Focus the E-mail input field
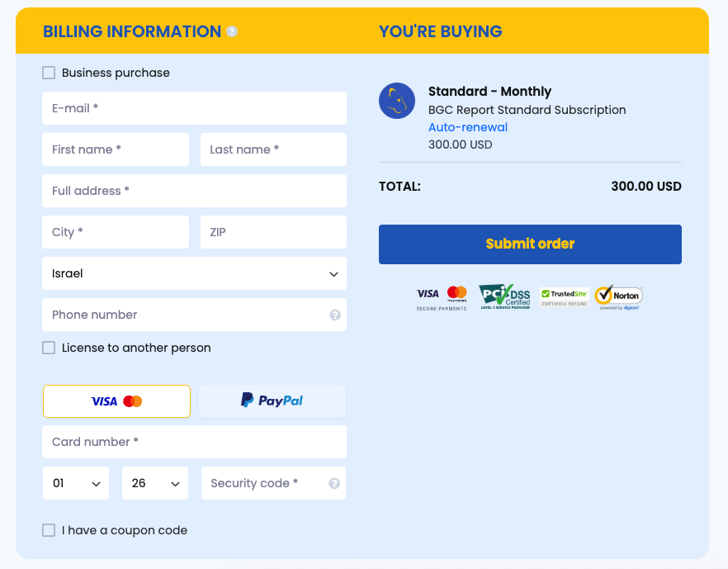Image resolution: width=728 pixels, height=569 pixels. (194, 108)
